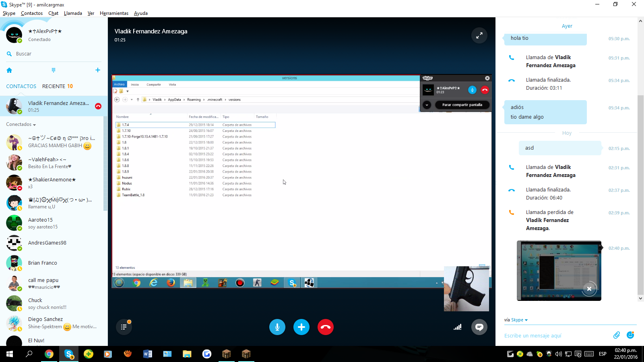Toggle the blue microphone in mini call window
This screenshot has width=644, height=362.
472,90
